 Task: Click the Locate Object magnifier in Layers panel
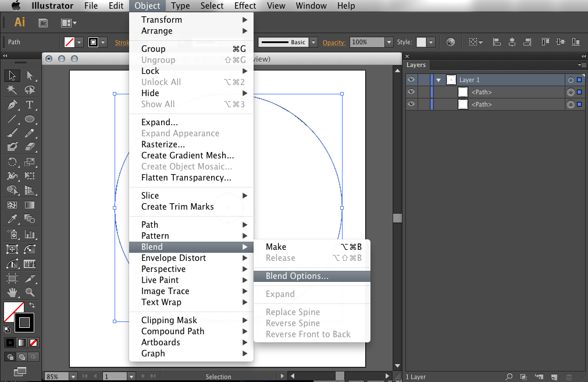coord(509,376)
